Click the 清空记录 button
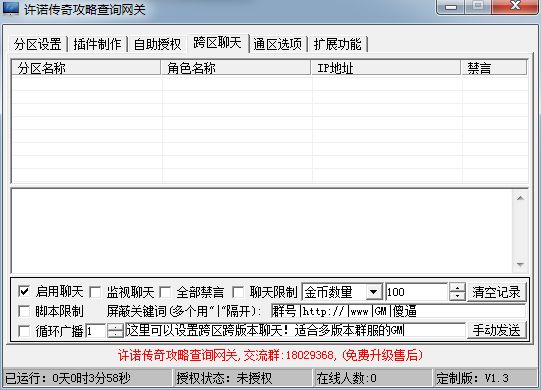Viewport: 541px width, 390px height. pyautogui.click(x=496, y=292)
